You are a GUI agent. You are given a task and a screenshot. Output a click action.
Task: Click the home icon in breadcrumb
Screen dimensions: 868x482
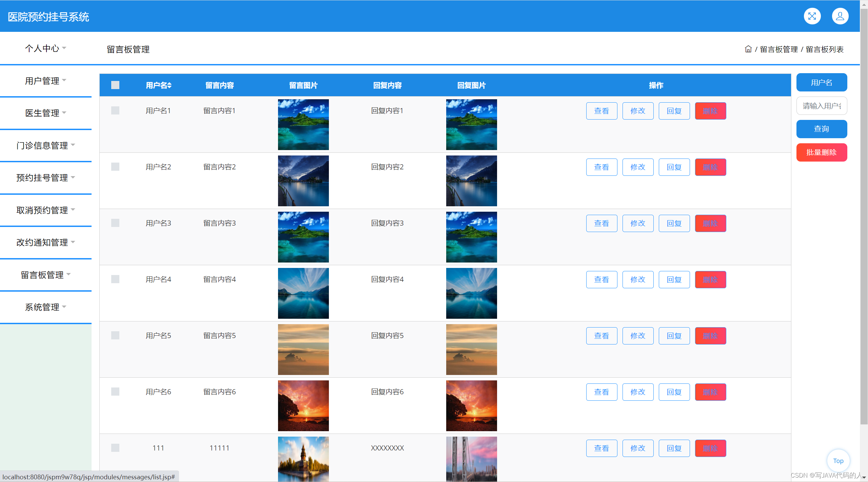coord(748,49)
